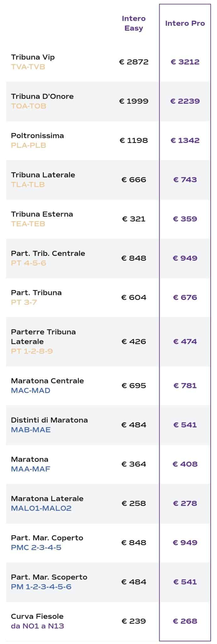Click the Tribuna D'Onore row label
217x644 pixels.
tap(42, 97)
